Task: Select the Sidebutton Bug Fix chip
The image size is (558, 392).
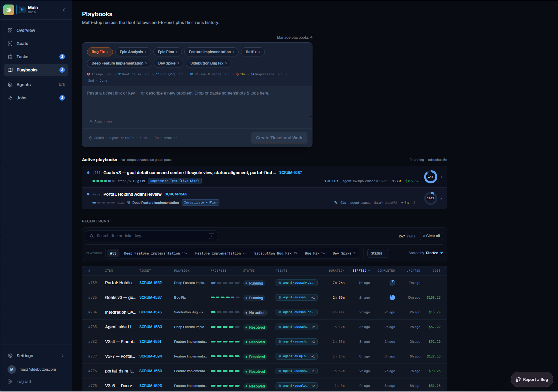Action: click(x=209, y=63)
